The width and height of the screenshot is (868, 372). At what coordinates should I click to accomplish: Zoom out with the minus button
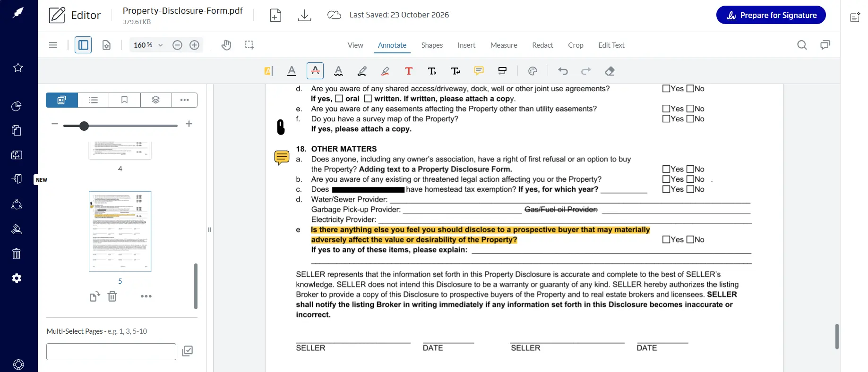click(x=177, y=45)
